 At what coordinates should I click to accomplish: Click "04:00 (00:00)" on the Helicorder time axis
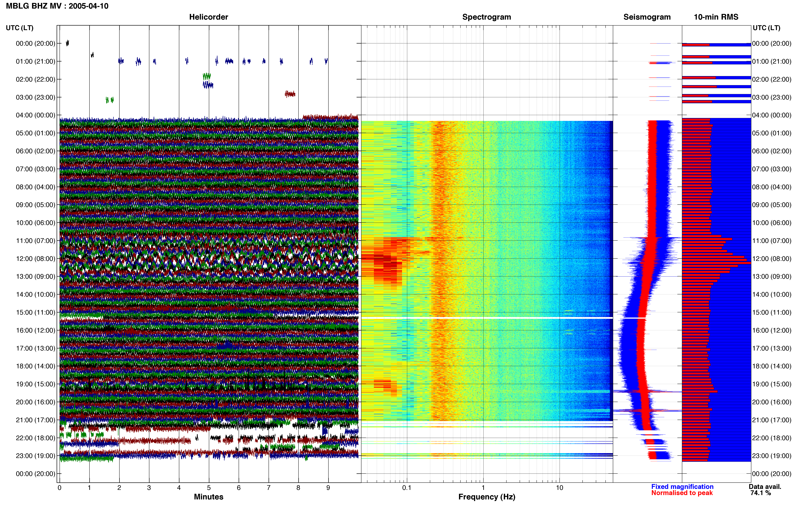36,115
